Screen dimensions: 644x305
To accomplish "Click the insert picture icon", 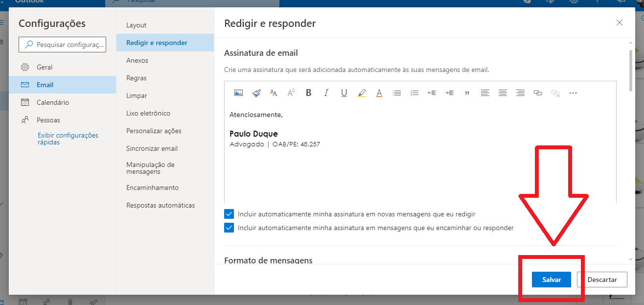I will pos(238,93).
